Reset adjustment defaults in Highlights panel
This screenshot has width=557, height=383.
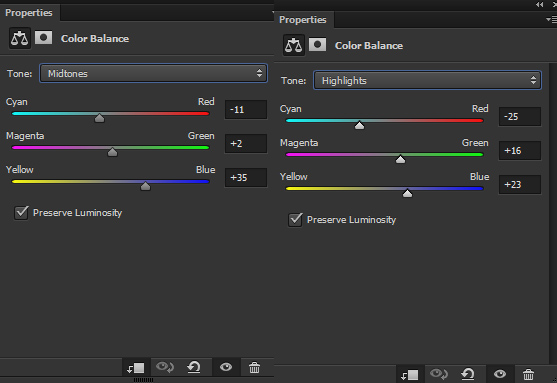[468, 374]
